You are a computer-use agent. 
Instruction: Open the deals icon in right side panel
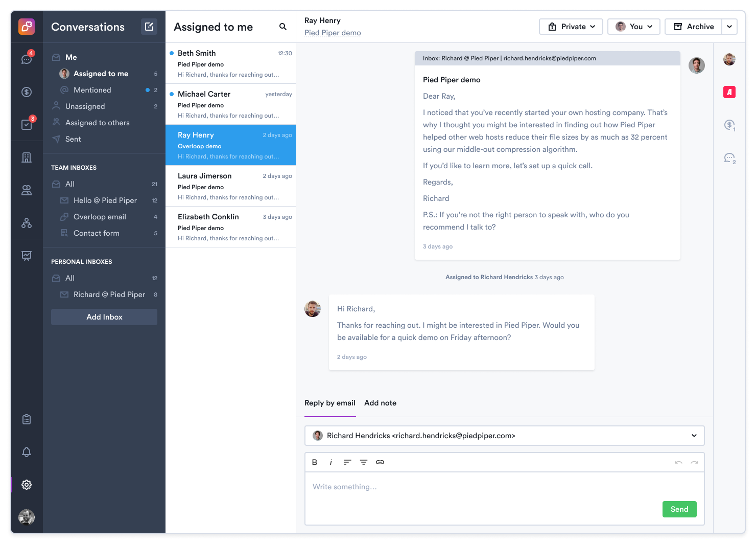click(730, 125)
